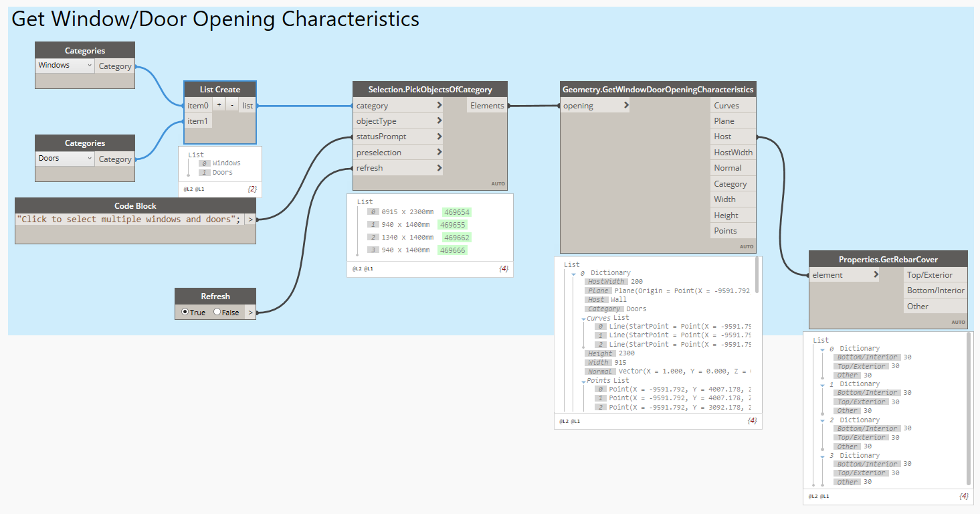Select the Refresh node title
980x514 pixels.
pyautogui.click(x=215, y=296)
